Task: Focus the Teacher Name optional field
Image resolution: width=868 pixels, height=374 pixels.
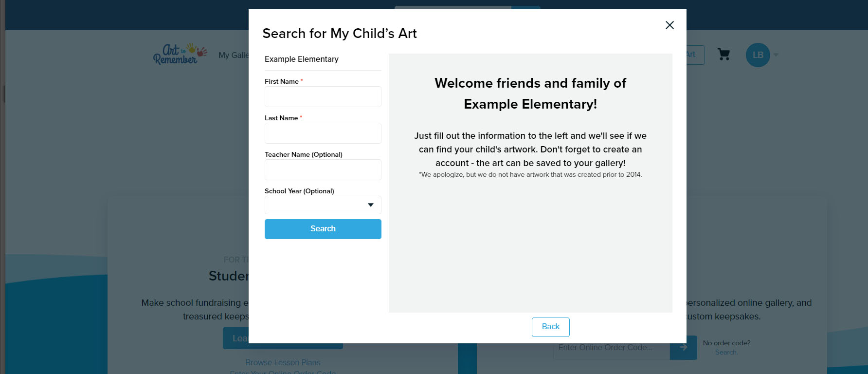Action: click(323, 169)
